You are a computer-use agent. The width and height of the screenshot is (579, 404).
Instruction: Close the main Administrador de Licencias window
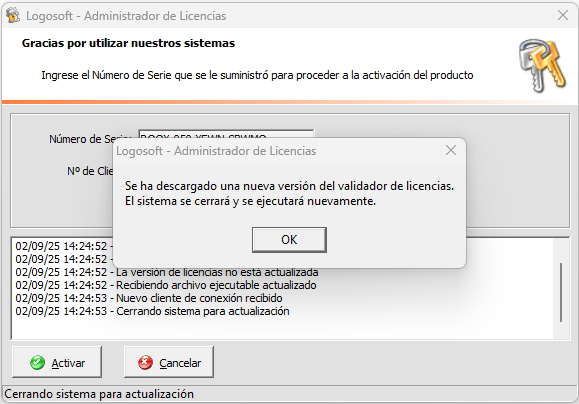(563, 15)
